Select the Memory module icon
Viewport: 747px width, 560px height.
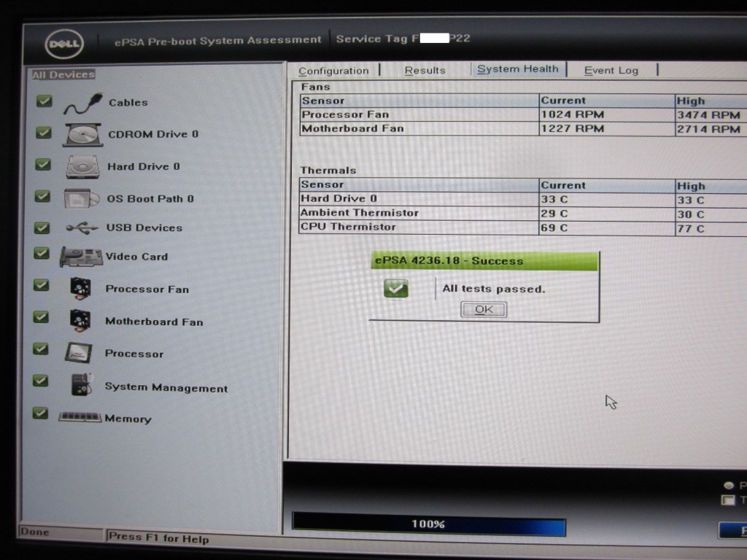coord(80,417)
